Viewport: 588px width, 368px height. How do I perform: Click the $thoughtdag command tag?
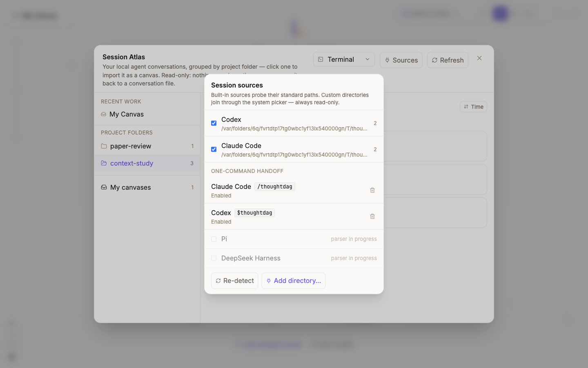click(254, 213)
